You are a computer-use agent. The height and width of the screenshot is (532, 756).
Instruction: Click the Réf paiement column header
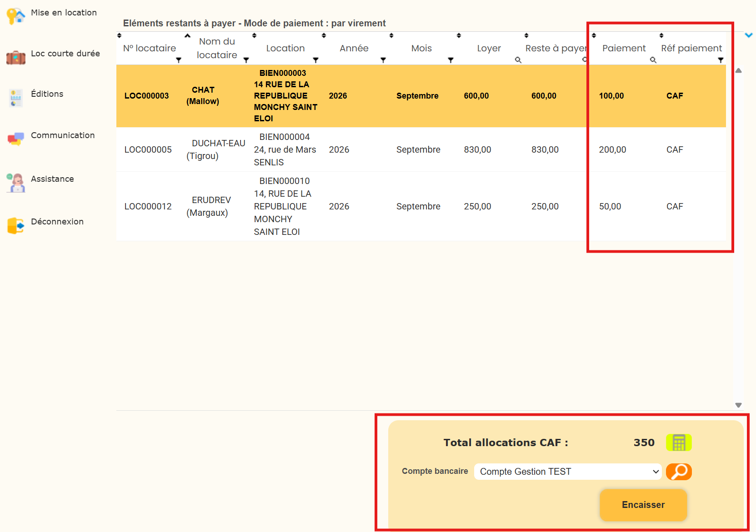point(691,48)
